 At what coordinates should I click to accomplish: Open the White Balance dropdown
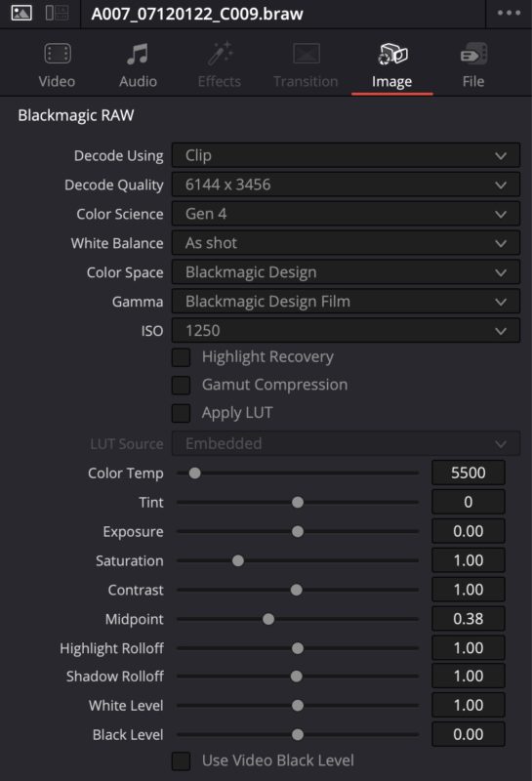pos(346,243)
